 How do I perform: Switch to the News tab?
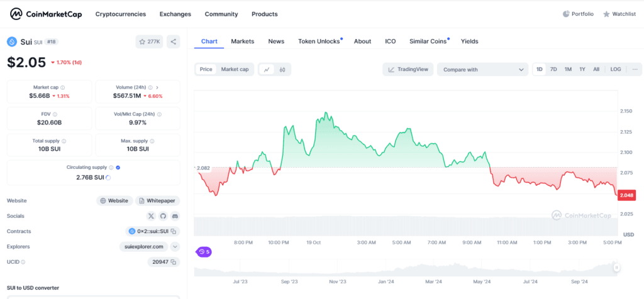[277, 41]
